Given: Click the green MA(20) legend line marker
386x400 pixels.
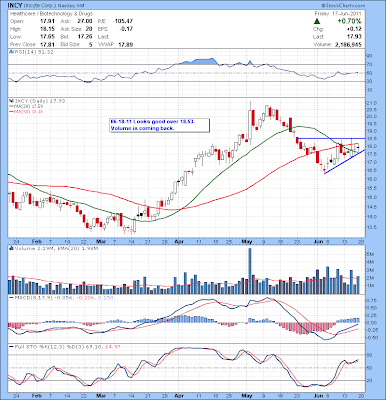Looking at the screenshot, I should click(10, 106).
